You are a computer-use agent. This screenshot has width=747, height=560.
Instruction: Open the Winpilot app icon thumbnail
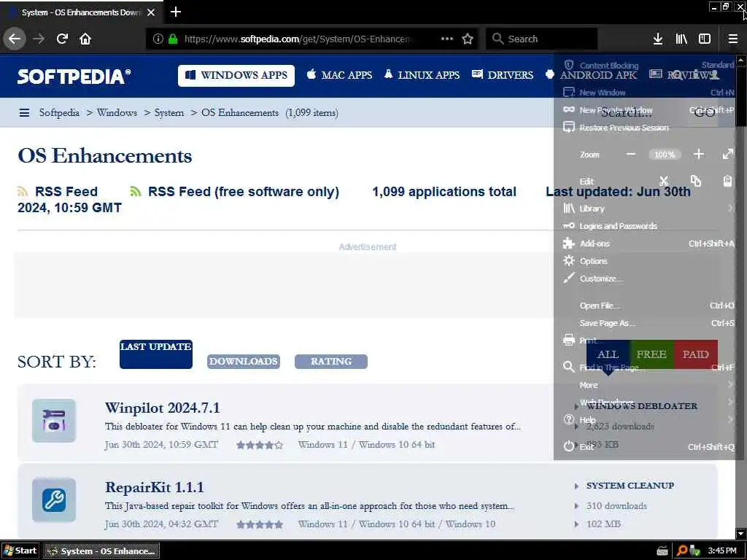click(54, 421)
